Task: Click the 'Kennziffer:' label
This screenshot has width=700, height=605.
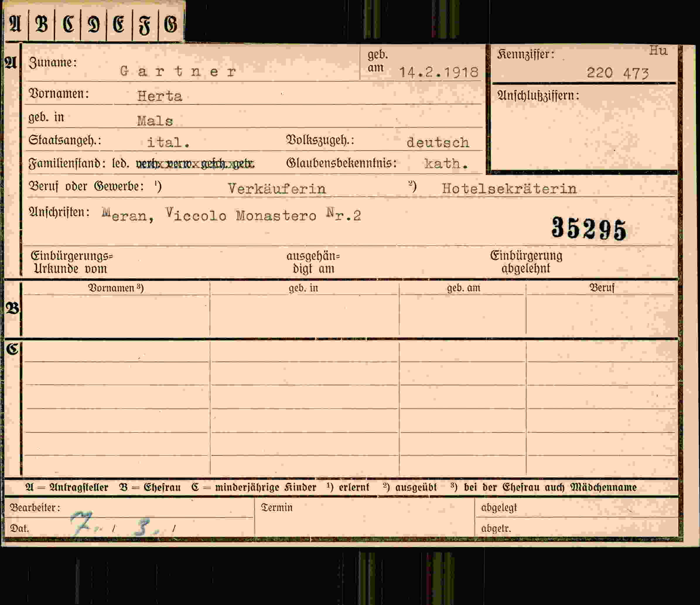Action: coord(526,54)
